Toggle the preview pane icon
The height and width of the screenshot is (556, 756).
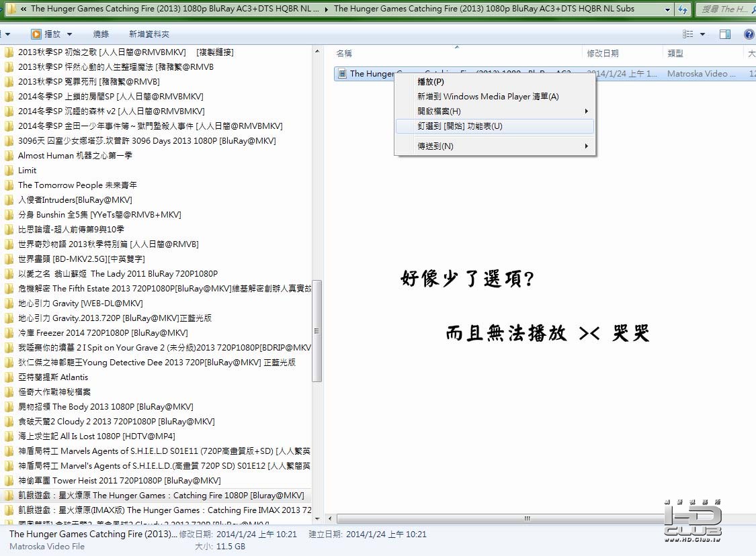(724, 34)
